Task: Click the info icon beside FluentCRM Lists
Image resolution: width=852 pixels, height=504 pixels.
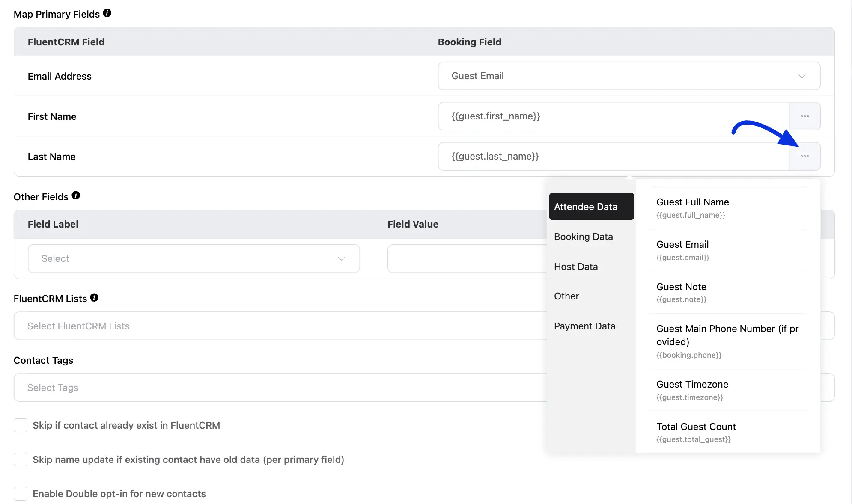Action: pos(94,298)
